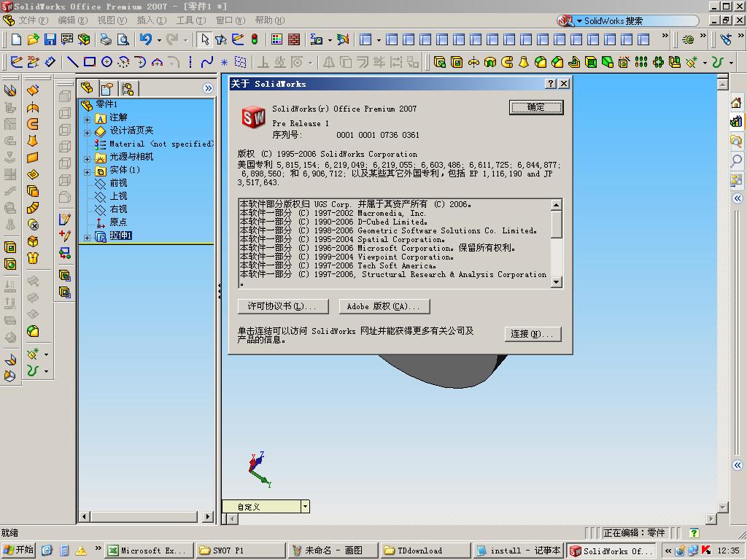Select the 原点 tree item

[118, 222]
